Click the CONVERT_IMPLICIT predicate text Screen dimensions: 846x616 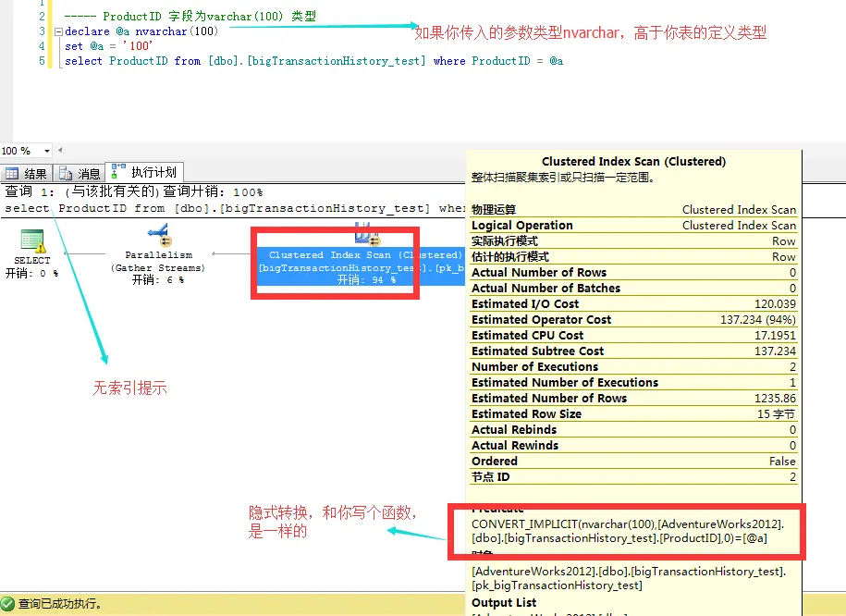coord(628,531)
